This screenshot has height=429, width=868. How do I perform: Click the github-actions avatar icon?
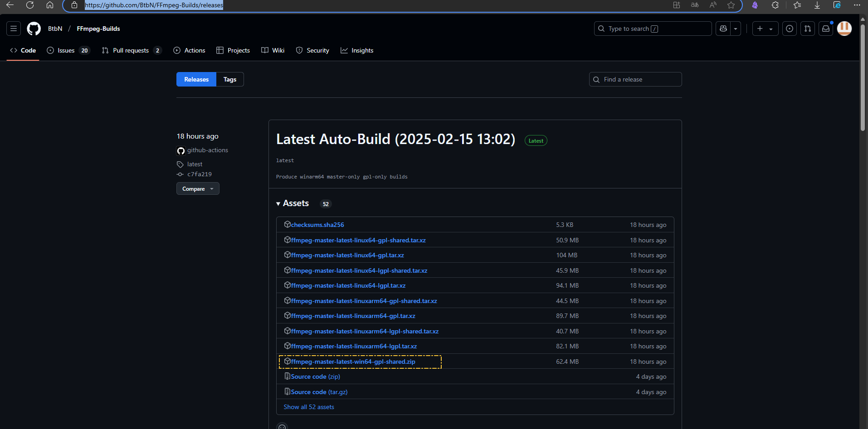pyautogui.click(x=181, y=151)
